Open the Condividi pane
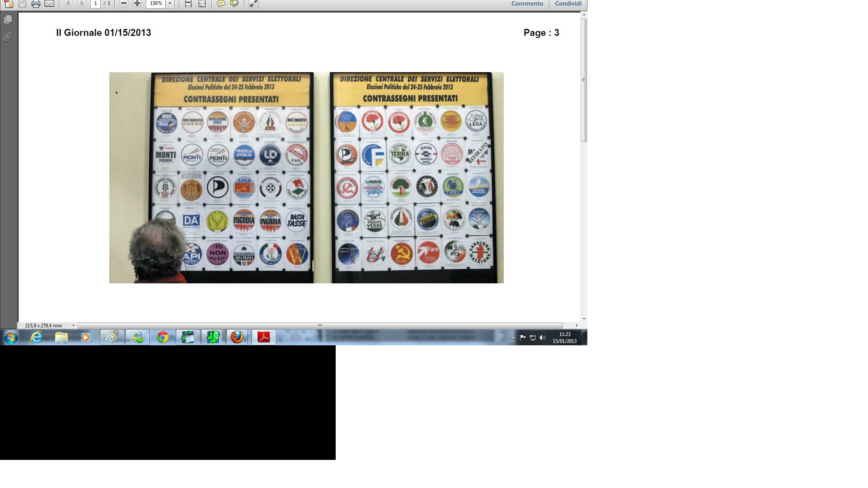Image resolution: width=868 pixels, height=488 pixels. pos(568,4)
